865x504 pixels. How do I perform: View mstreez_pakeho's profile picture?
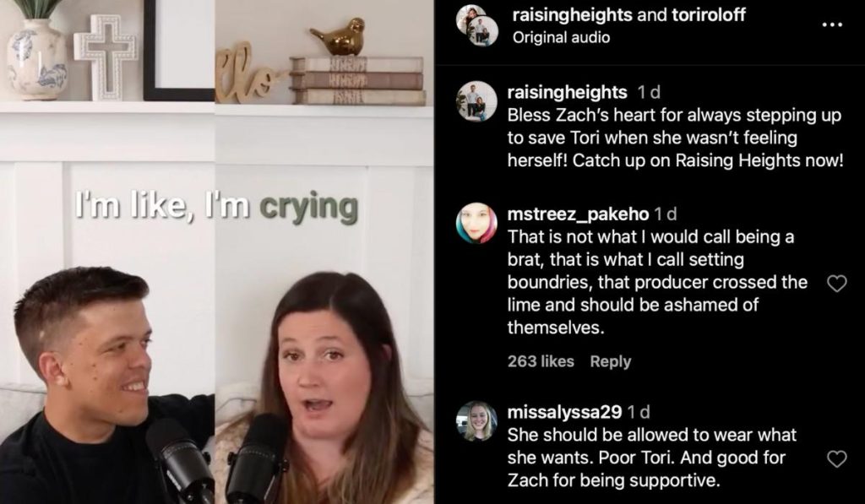click(x=476, y=224)
